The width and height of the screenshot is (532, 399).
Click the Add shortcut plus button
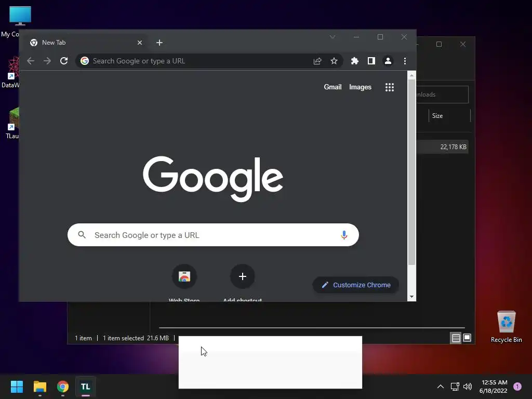point(242,276)
